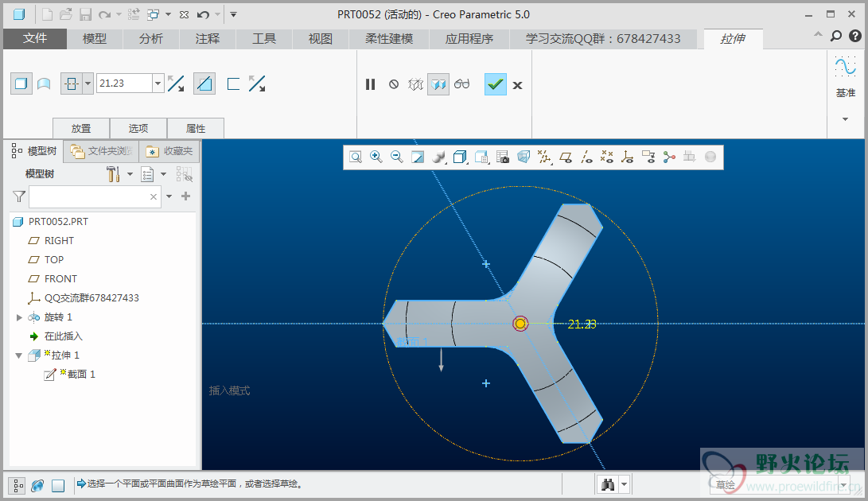Toggle spin center icon
Image resolution: width=868 pixels, height=501 pixels.
coord(669,157)
